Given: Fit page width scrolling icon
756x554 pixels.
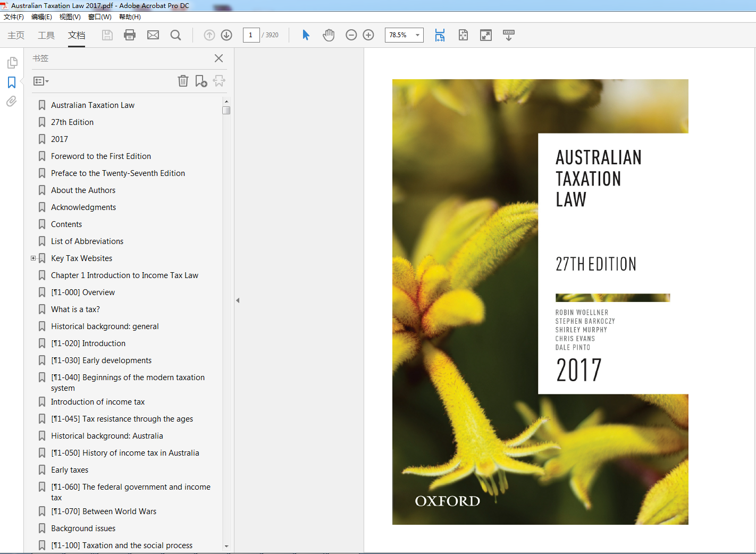Looking at the screenshot, I should [x=440, y=35].
